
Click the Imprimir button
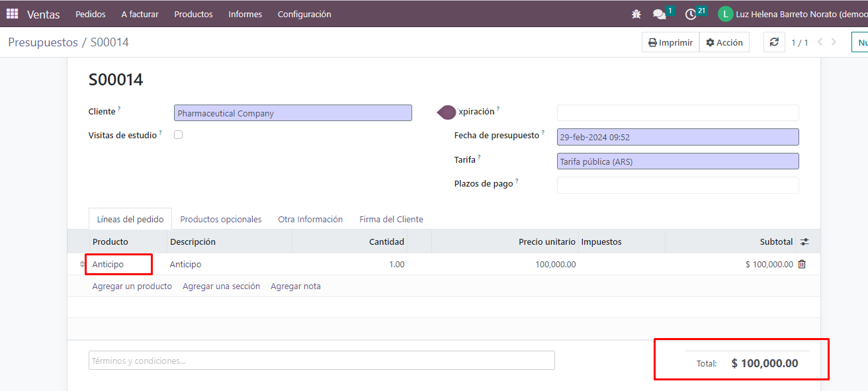coord(670,42)
